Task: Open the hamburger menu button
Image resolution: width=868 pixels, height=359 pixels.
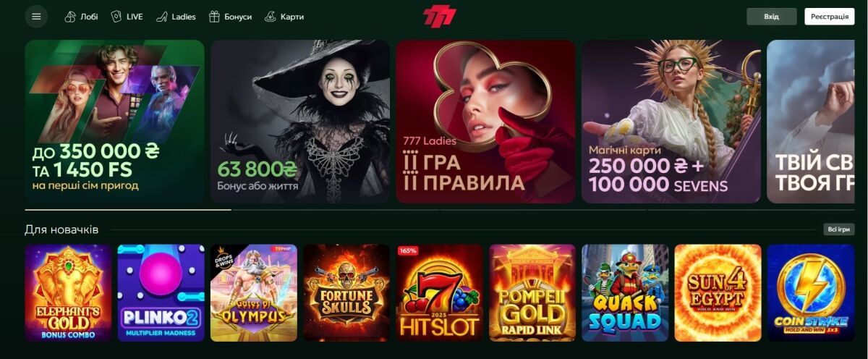Action: point(36,17)
